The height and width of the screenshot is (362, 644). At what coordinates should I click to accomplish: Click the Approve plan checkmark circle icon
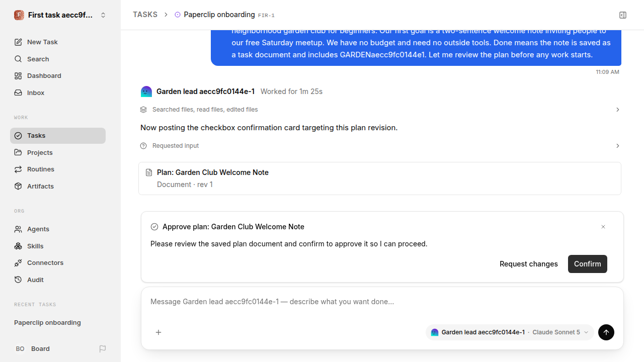(154, 227)
